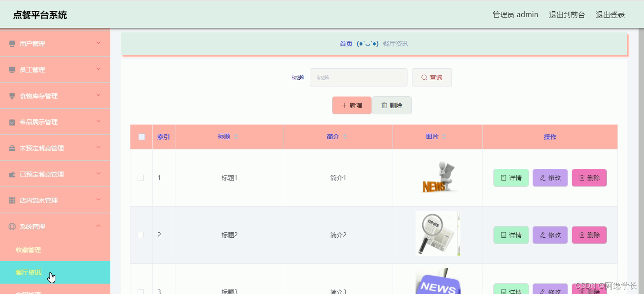Click 删除 for row 标题2
Screen dimensions: 644x294
(589, 235)
